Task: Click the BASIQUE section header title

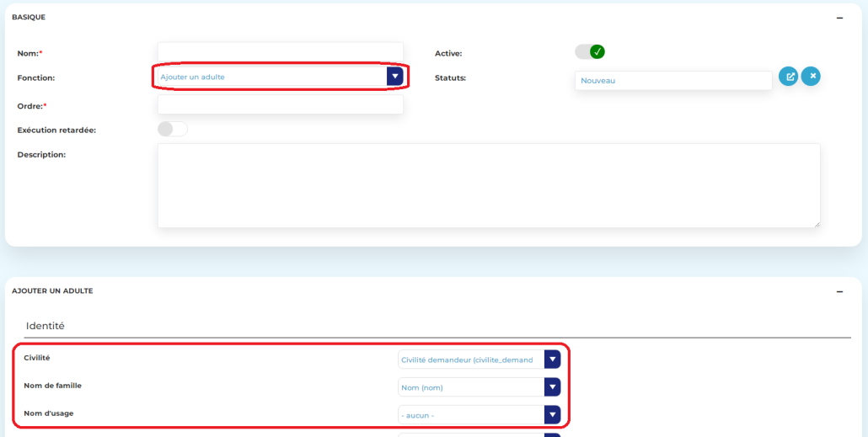Action: pos(29,18)
